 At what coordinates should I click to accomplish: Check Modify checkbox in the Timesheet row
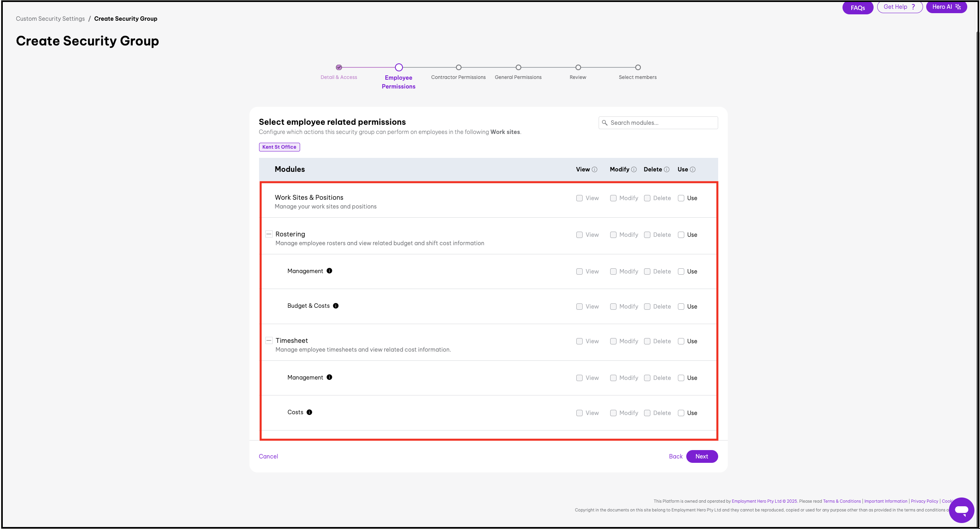pyautogui.click(x=613, y=341)
